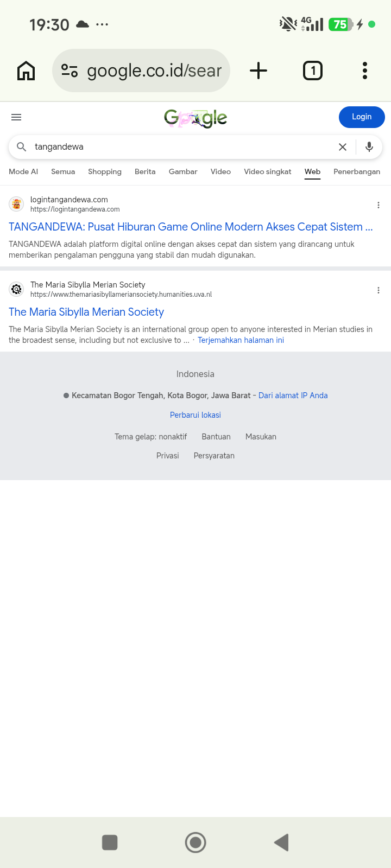Tap the browser home icon
This screenshot has height=868, width=391.
click(x=26, y=71)
